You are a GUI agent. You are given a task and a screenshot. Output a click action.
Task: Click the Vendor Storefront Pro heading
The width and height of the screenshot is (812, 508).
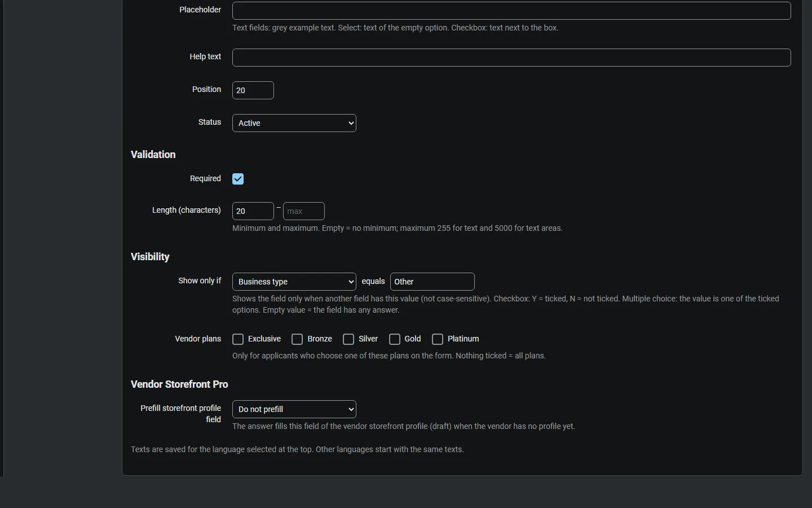(x=179, y=384)
